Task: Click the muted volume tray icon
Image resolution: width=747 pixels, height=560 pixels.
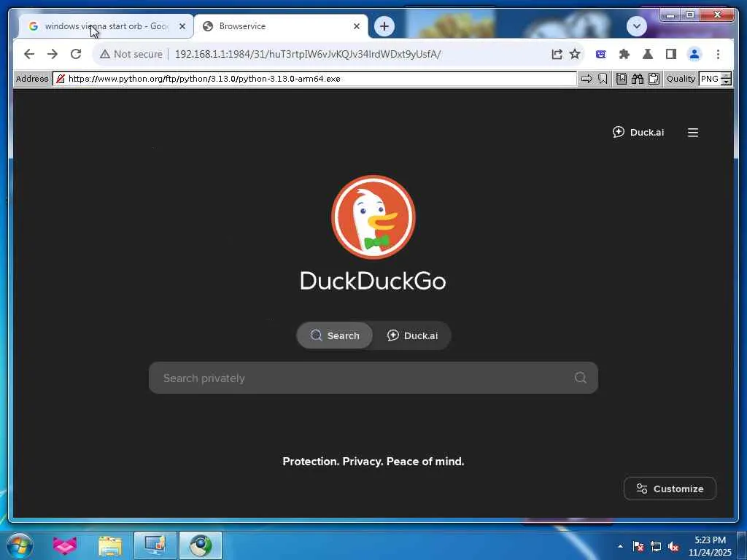Action: pos(673,546)
